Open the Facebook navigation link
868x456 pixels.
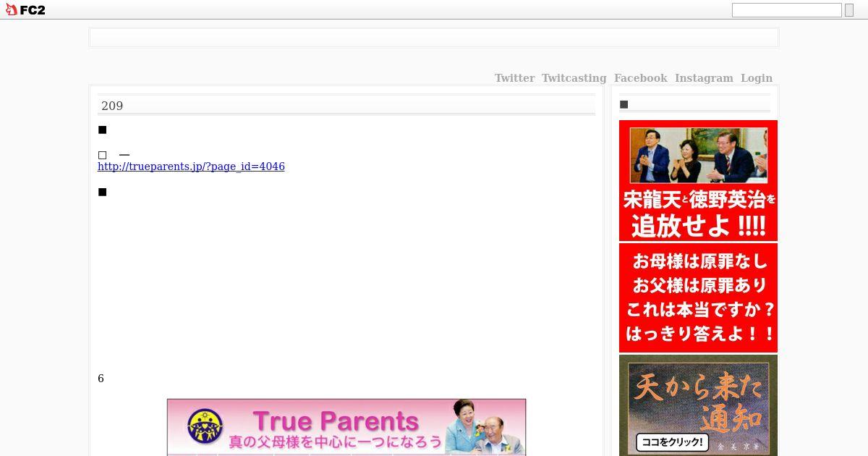click(640, 78)
